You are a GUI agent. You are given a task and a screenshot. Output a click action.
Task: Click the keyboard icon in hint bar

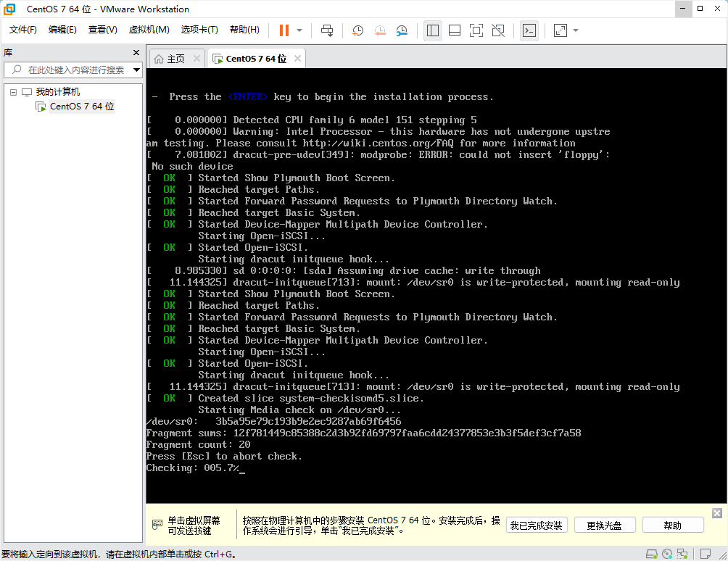click(157, 525)
